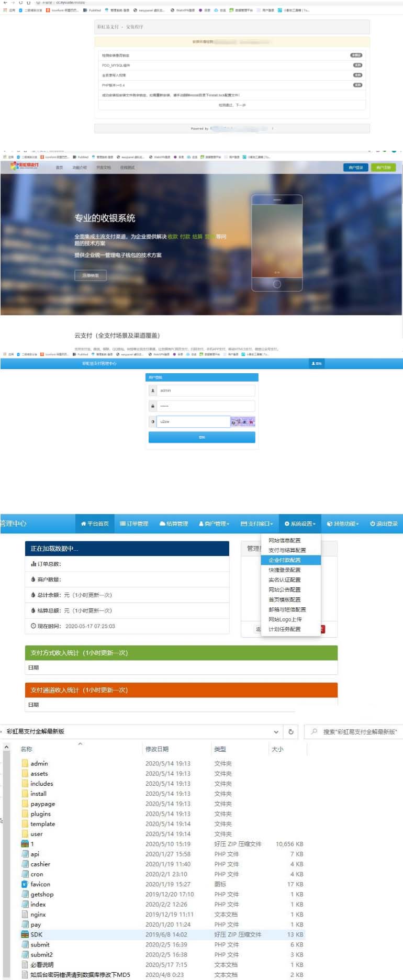403x980 pixels.
Task: Click the green 商户注册 button
Action: click(384, 168)
